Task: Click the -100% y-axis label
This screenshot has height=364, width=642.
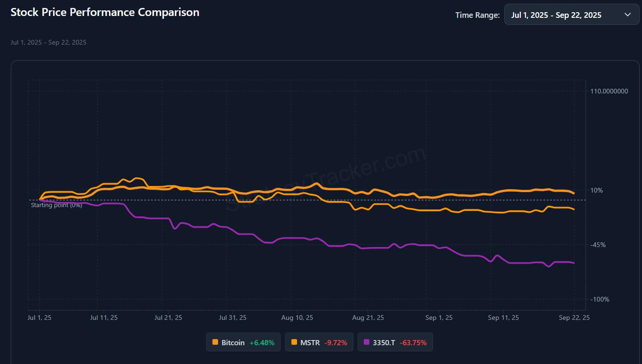Action: tap(599, 299)
